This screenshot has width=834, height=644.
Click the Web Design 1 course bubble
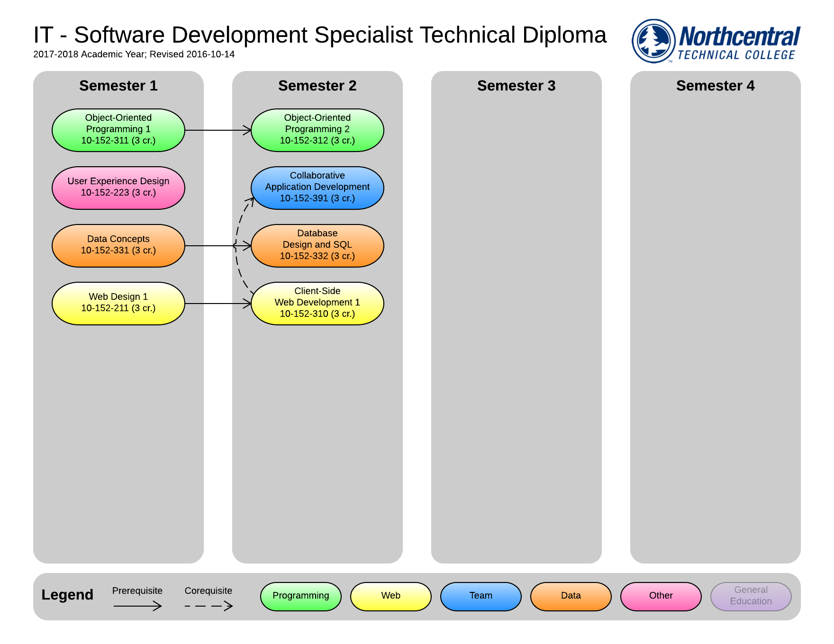coord(118,303)
